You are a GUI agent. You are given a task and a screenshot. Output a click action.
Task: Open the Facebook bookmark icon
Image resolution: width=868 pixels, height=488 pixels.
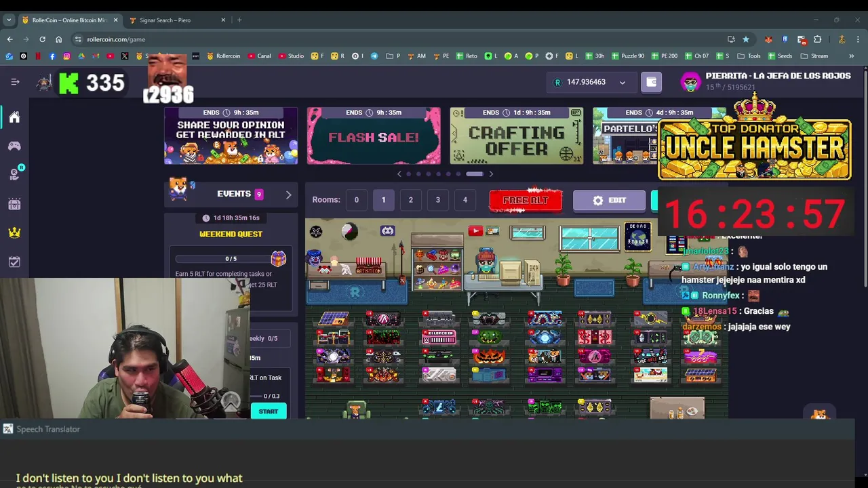pyautogui.click(x=52, y=56)
